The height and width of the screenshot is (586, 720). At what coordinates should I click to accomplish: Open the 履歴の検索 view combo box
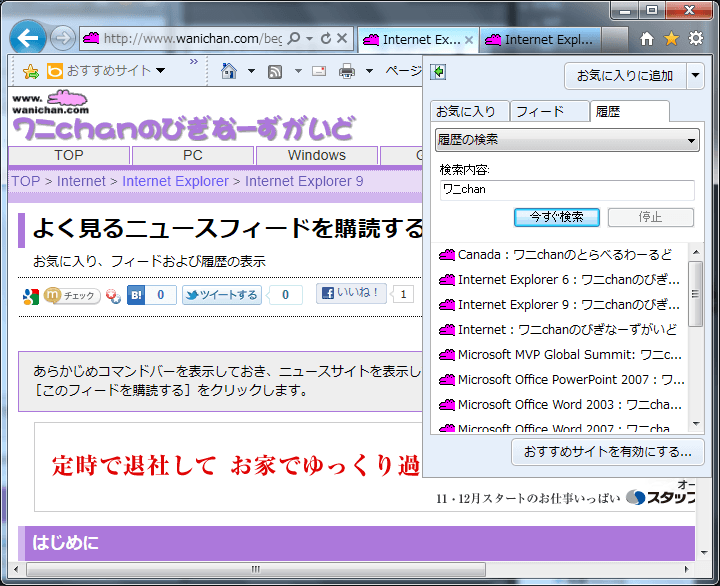(567, 140)
